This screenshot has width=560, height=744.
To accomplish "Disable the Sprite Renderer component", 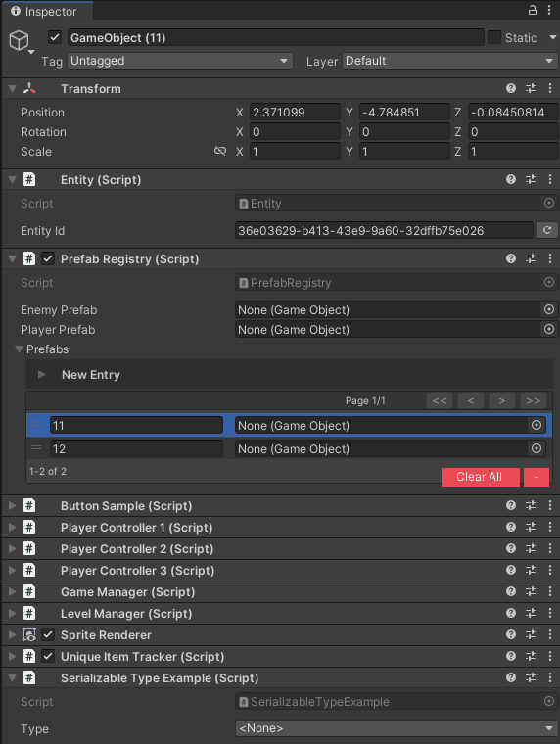I will pos(48,635).
